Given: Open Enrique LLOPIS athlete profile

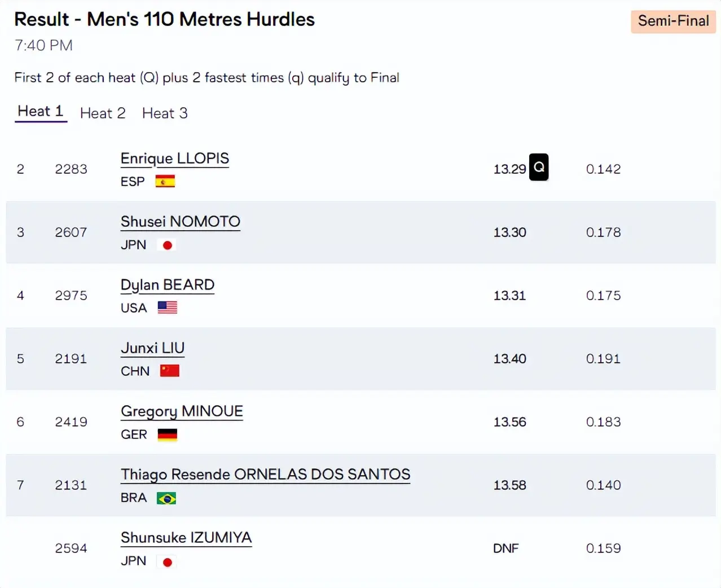Looking at the screenshot, I should (175, 159).
